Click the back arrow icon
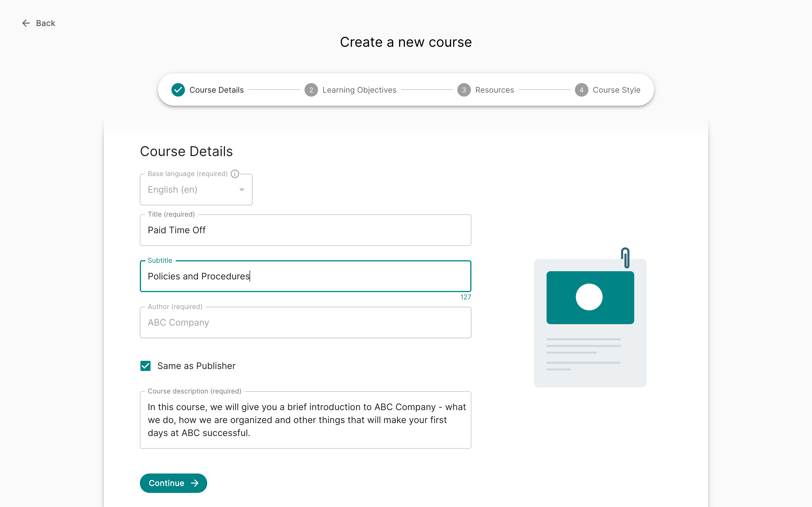 click(26, 23)
